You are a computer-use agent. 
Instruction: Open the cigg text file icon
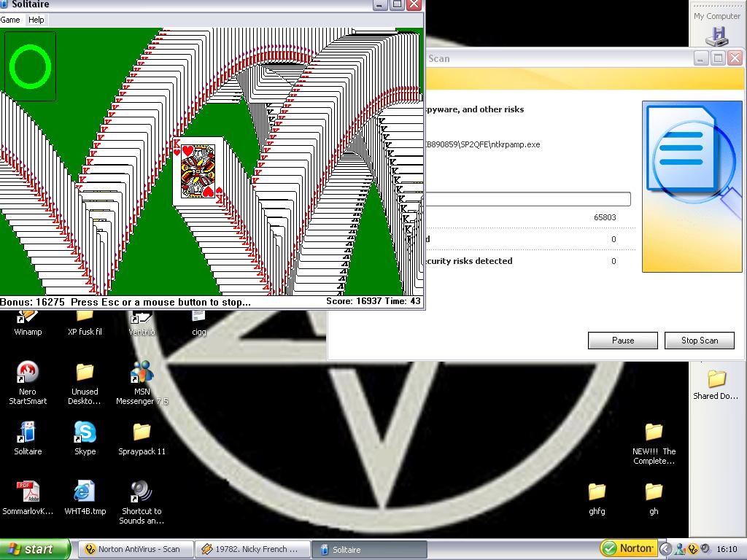pos(198,323)
